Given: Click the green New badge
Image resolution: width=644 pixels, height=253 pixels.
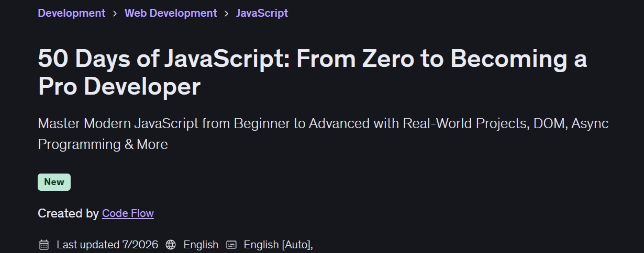Looking at the screenshot, I should tap(54, 182).
